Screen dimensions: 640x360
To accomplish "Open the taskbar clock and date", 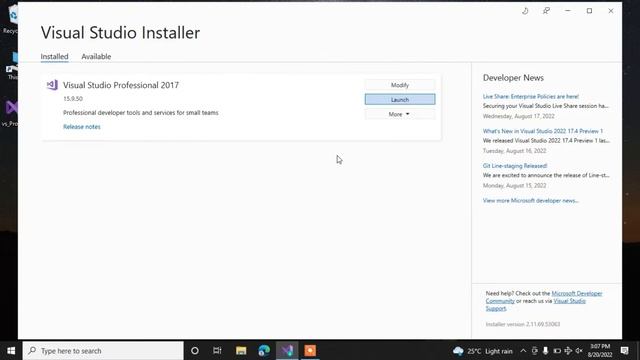I will pos(600,351).
